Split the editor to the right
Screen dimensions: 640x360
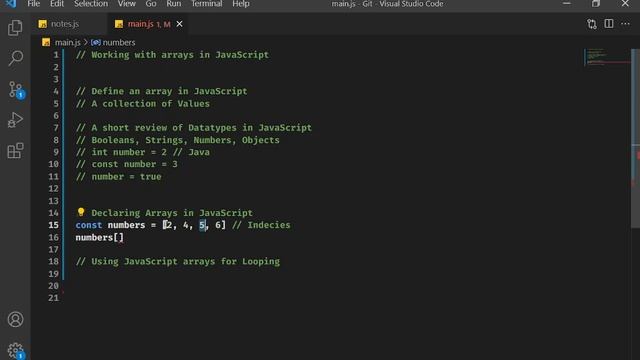click(x=609, y=24)
